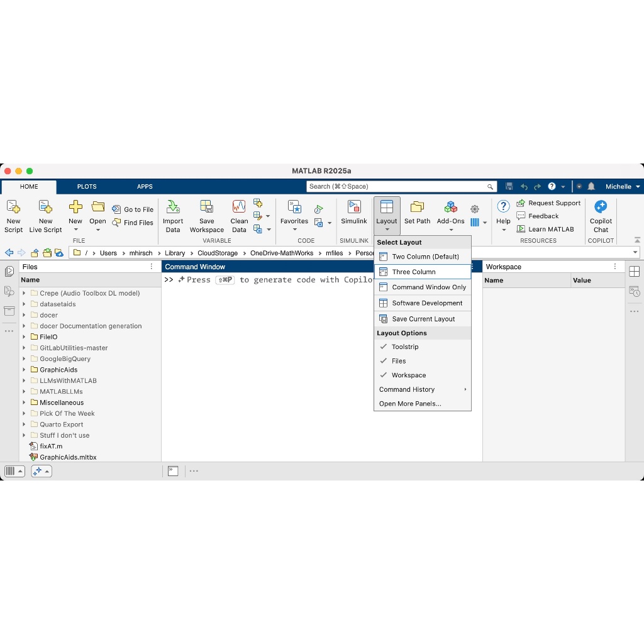Collapse the toolstrip with the corner arrow
Screen dimensions: 644x644
(x=637, y=240)
